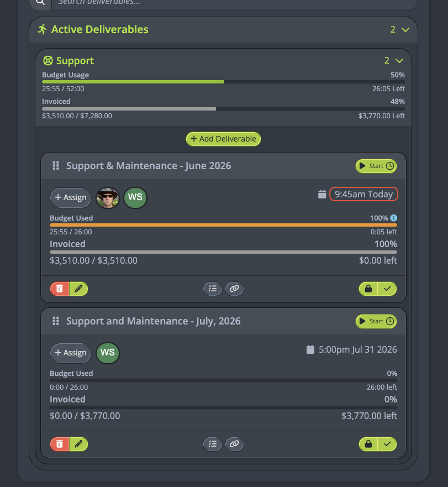Viewport: 448px width, 487px height.
Task: Click the info icon next to 100% Budget Used
Action: (x=393, y=218)
